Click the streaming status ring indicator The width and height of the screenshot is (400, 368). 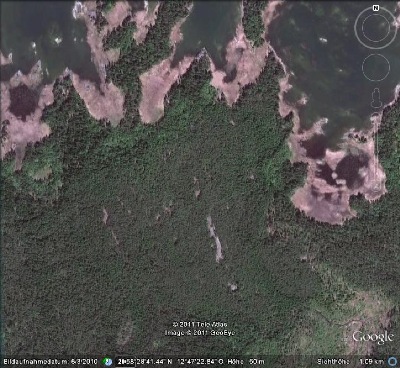[392, 361]
